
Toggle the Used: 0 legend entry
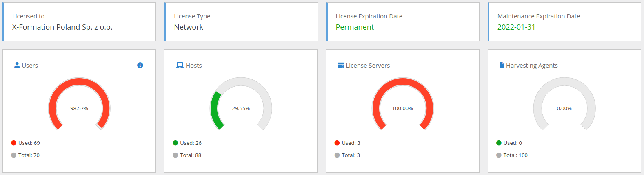[x=509, y=143]
